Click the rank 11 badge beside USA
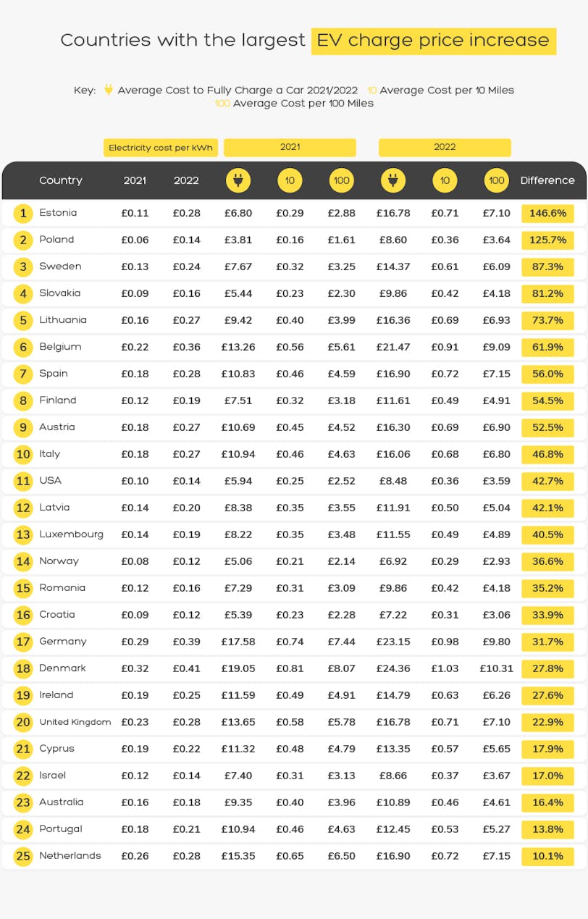Screen dimensions: 588x919 23,481
